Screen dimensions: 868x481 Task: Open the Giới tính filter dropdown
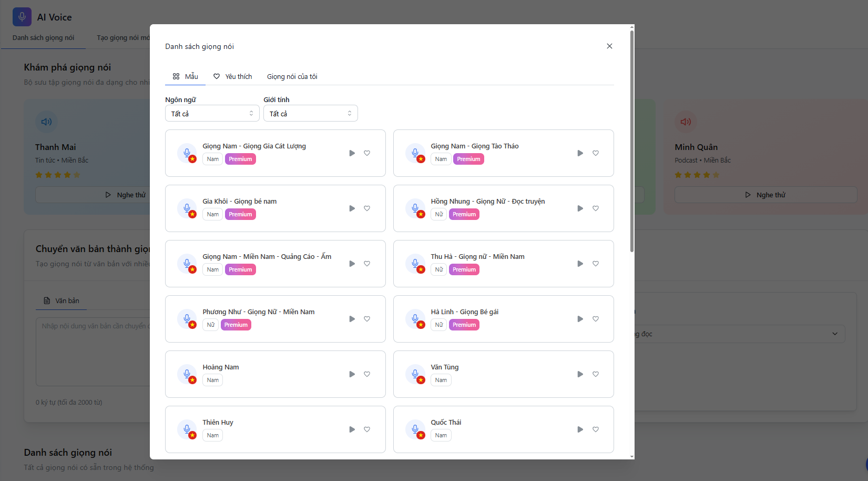point(310,114)
